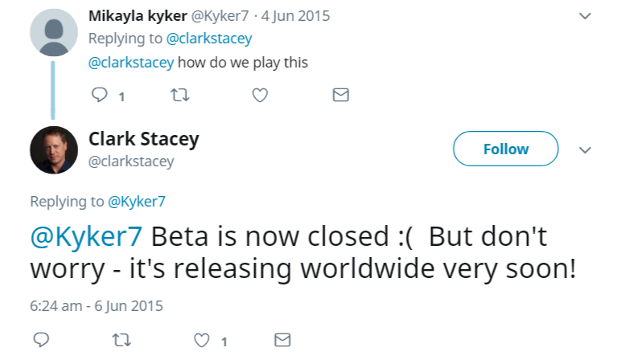The image size is (617, 364).
Task: Like Clark Stacey's tweet
Action: (202, 340)
